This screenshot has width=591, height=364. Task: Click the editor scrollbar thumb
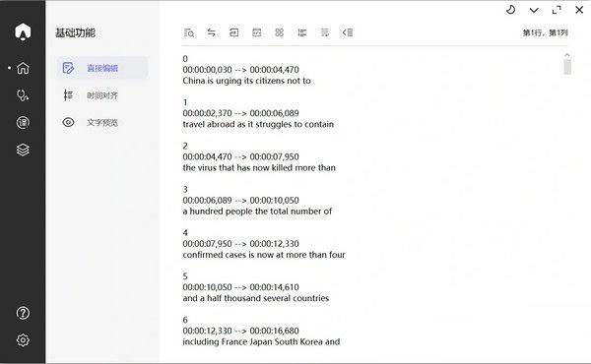567,67
